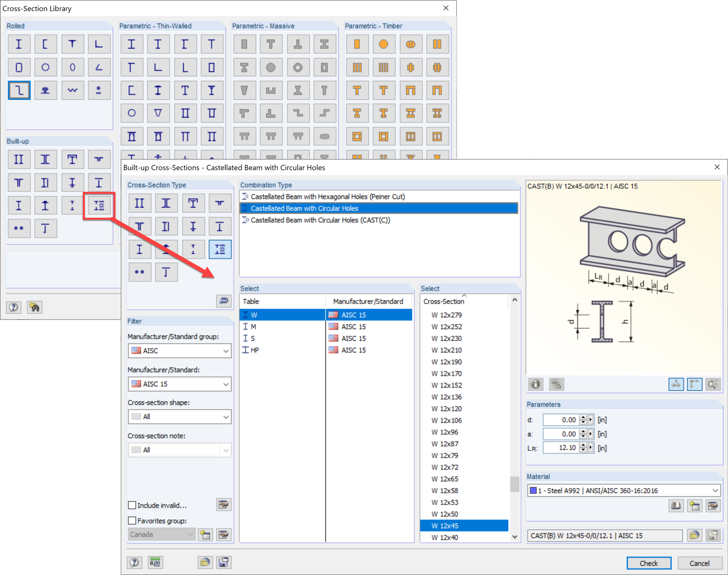This screenshot has width=728, height=575.
Task: Click the massive solid circle section icon
Action: click(271, 67)
